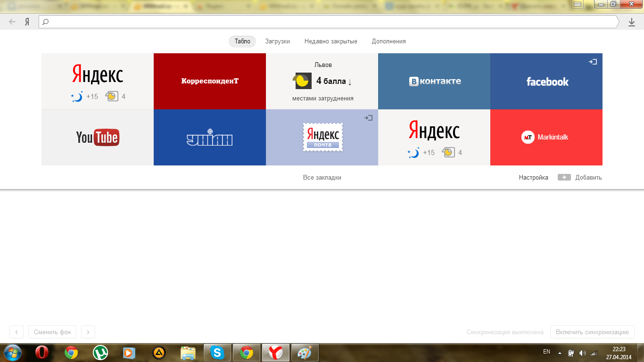This screenshot has height=362, width=644.
Task: Switch to Skype in the taskbar
Action: tap(217, 353)
